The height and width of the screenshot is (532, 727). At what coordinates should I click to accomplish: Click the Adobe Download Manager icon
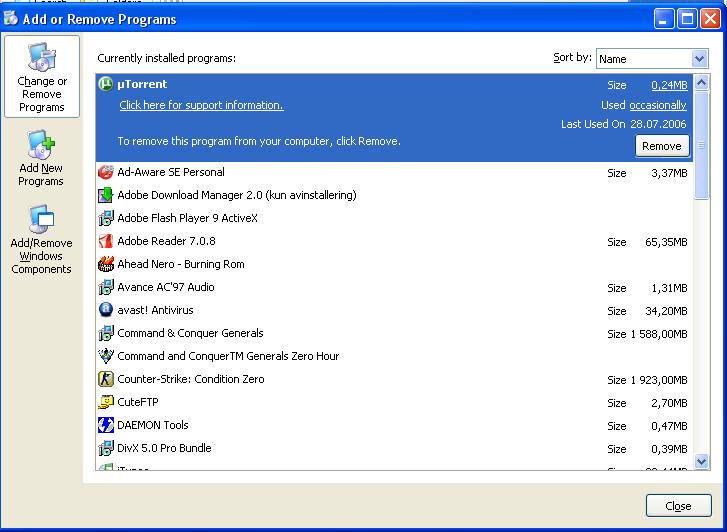pos(106,195)
